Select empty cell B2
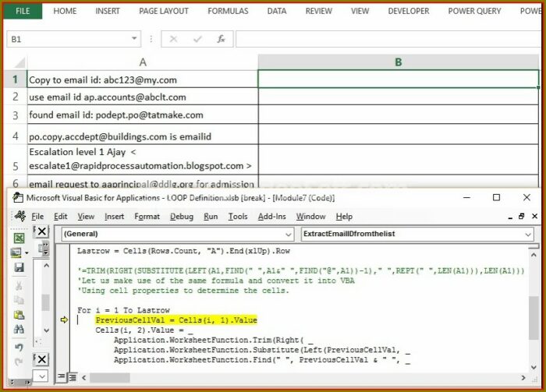The image size is (546, 392). click(x=399, y=97)
